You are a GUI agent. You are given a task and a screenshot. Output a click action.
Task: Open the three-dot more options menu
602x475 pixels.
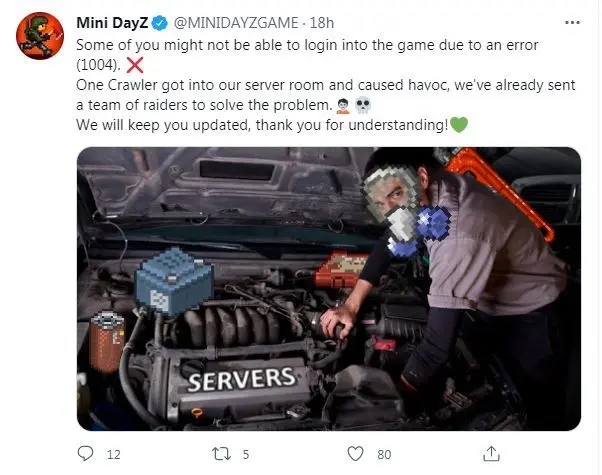pos(572,23)
